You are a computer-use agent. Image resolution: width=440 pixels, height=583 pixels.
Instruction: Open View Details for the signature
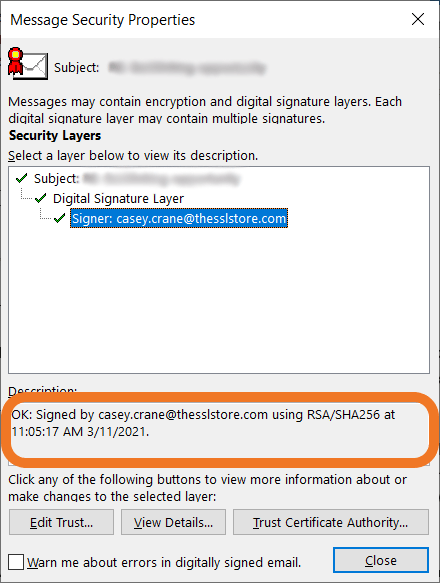(x=173, y=522)
